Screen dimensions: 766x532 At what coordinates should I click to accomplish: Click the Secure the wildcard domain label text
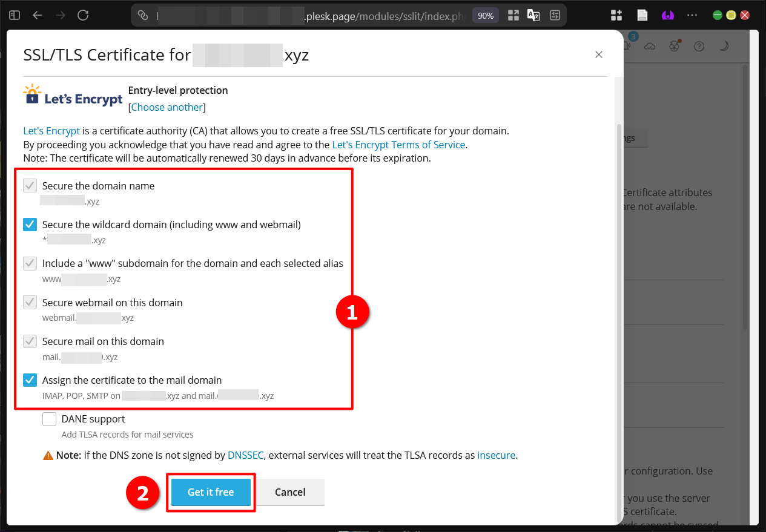171,225
